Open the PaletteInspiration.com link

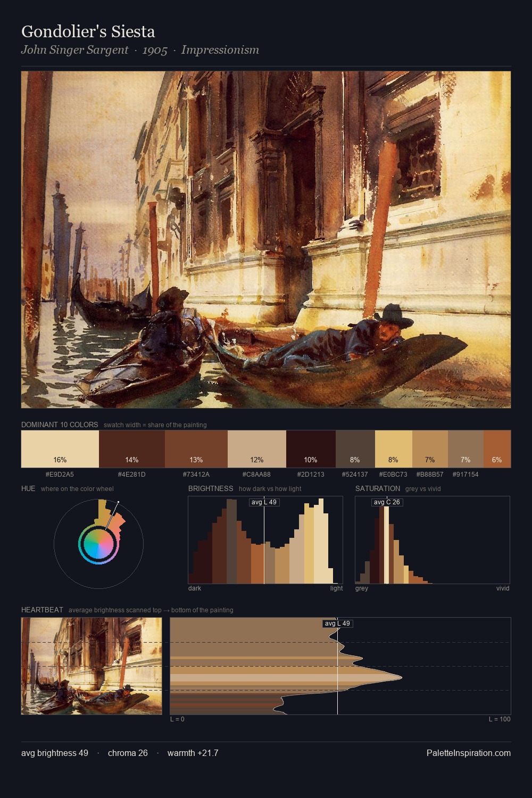click(469, 753)
